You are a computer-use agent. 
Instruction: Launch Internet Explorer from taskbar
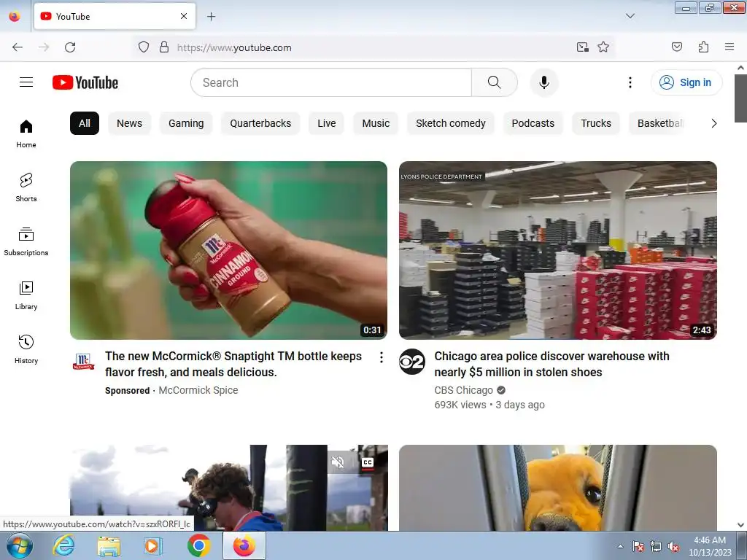point(63,545)
